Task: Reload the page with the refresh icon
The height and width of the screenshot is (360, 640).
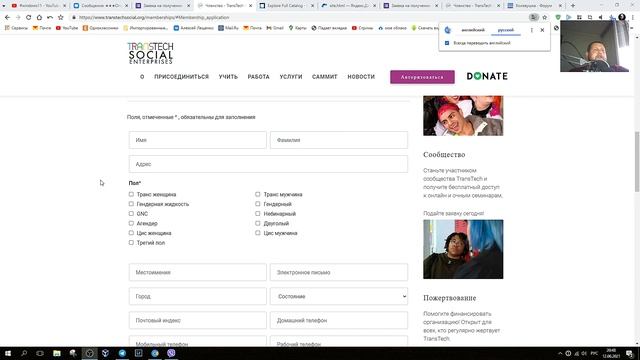Action: click(29, 18)
